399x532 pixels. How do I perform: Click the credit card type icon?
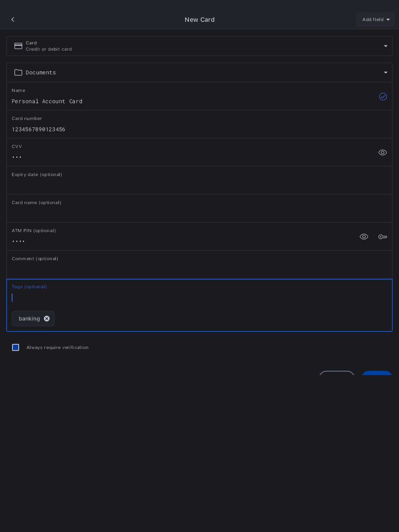pos(18,46)
